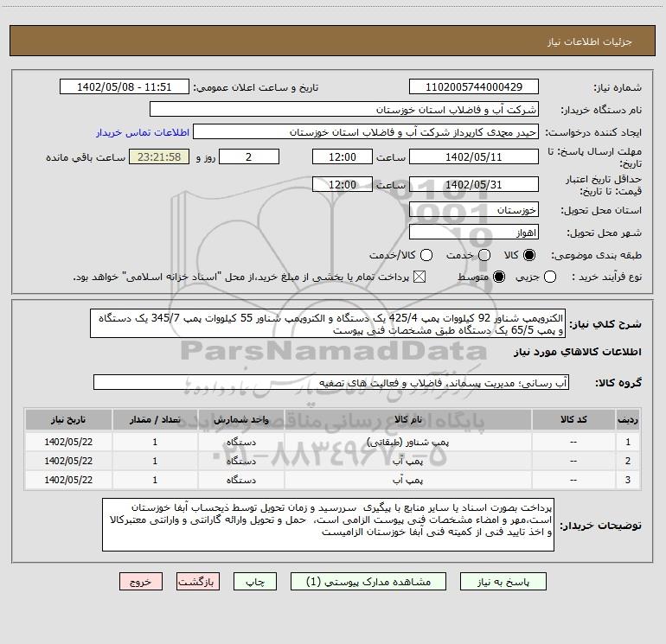Click the نام کالا column header
This screenshot has width=666, height=644.
click(x=407, y=419)
